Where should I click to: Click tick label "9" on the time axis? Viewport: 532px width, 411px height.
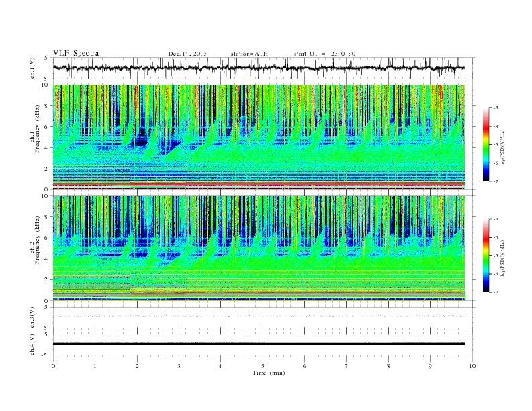(430, 366)
